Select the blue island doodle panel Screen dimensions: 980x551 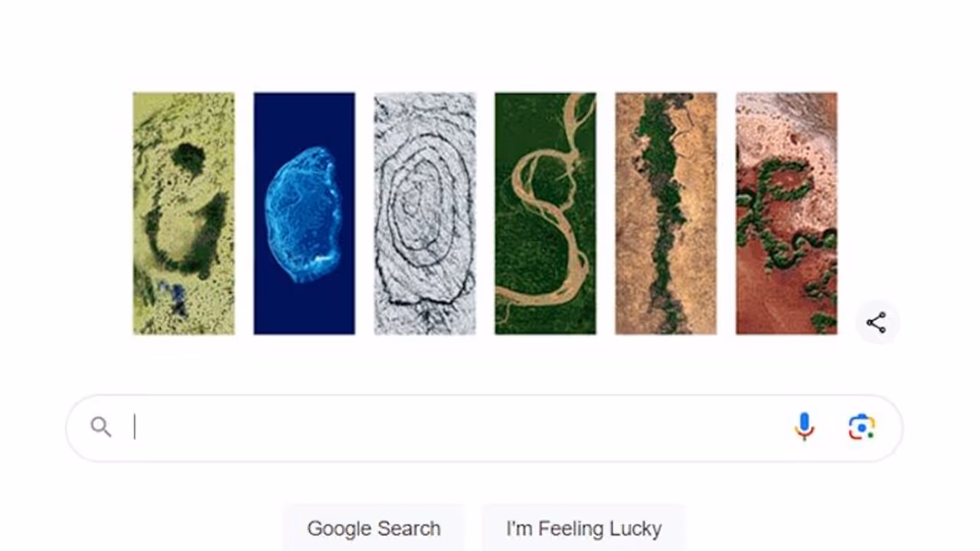point(303,214)
